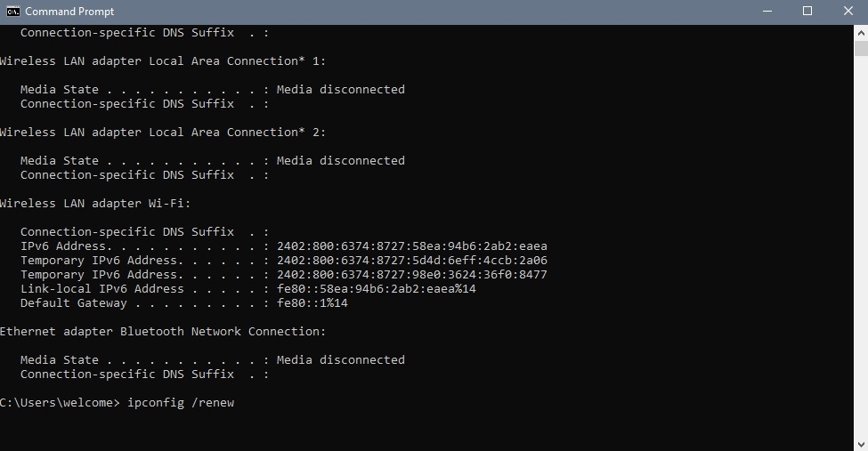Click the link-local address fe80::58ea:94b6:2ab2:eaea%14
Screen dimensions: 868x451
click(x=377, y=289)
